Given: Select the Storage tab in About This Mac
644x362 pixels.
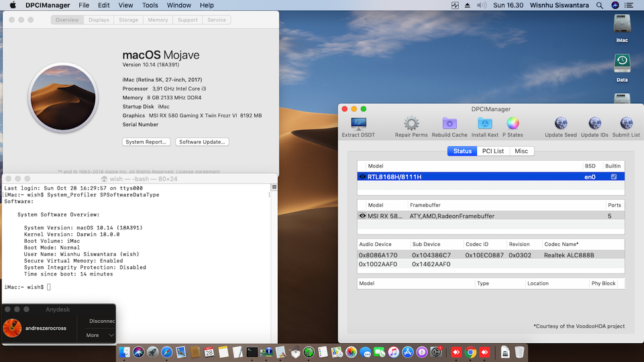Looking at the screenshot, I should (x=128, y=20).
